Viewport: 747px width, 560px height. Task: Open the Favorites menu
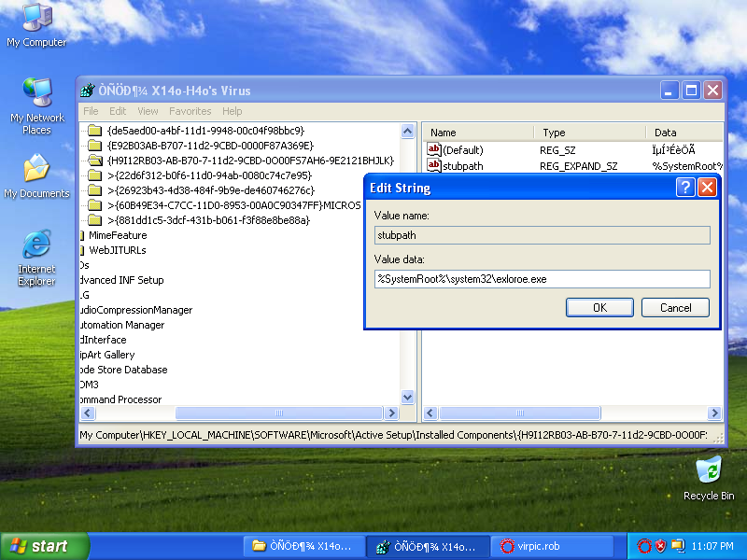pyautogui.click(x=190, y=111)
